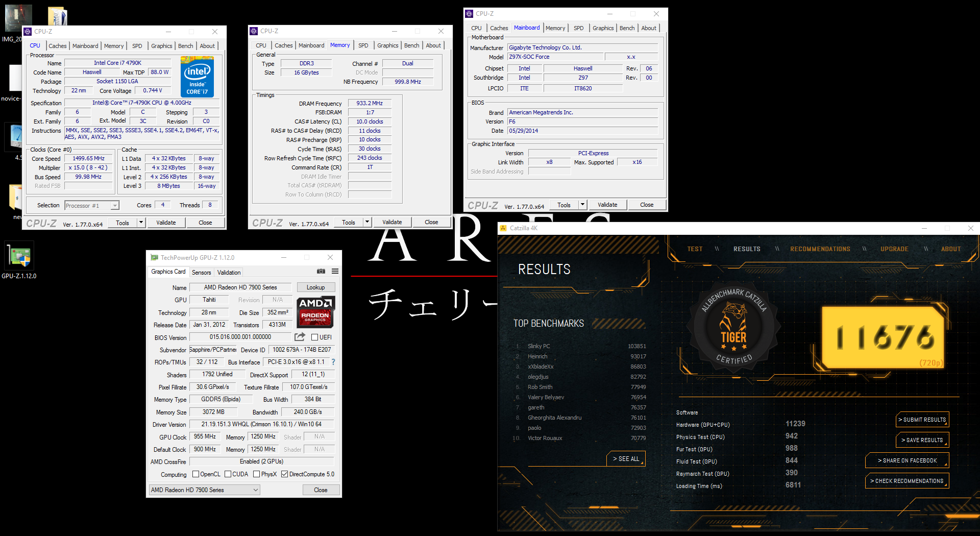
Task: Open the RECOMMENDATIONS tab in Catzilla
Action: 820,249
